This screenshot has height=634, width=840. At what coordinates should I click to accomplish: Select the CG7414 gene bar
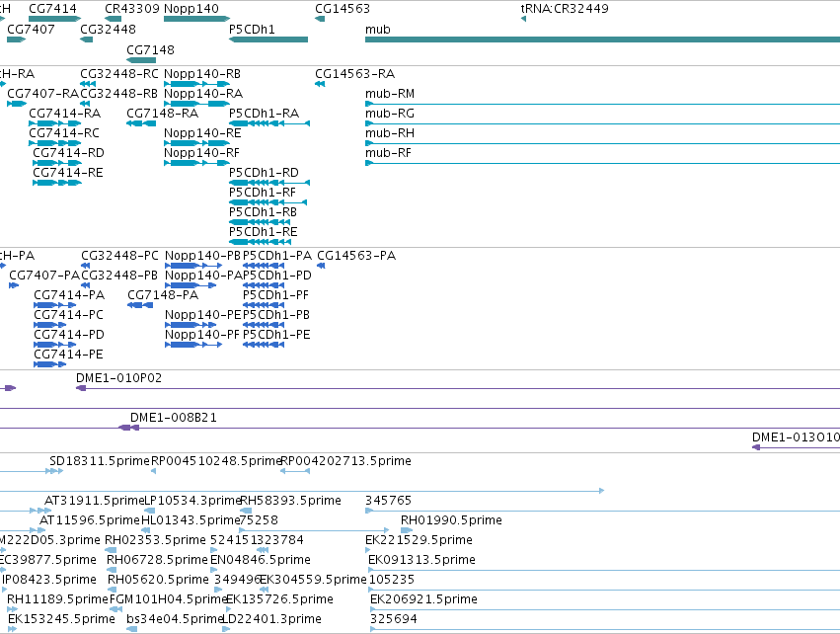click(54, 19)
